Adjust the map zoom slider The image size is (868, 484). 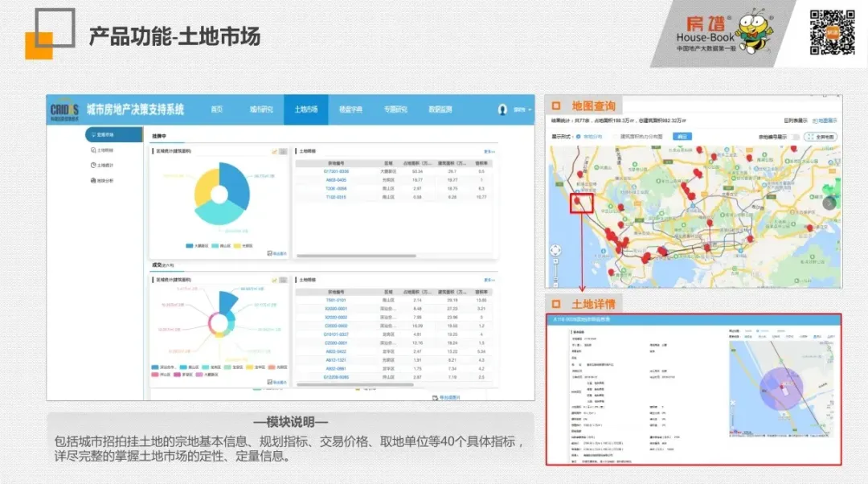555,269
